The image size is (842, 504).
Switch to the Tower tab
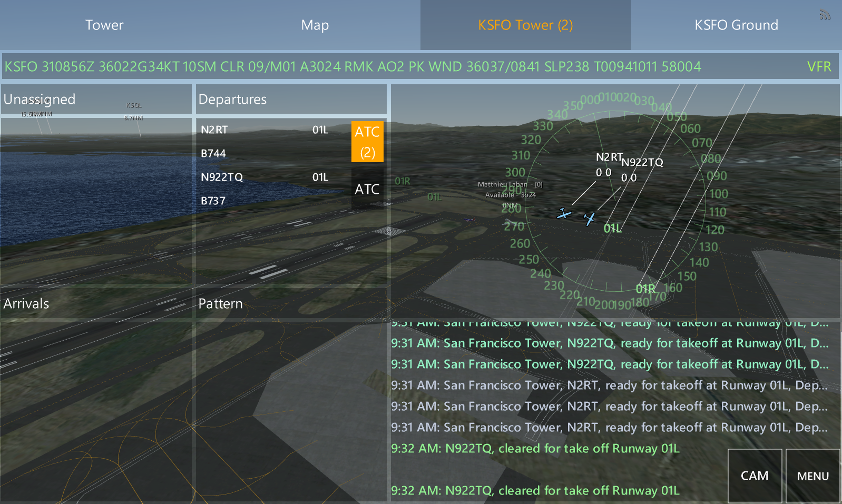[x=104, y=25]
